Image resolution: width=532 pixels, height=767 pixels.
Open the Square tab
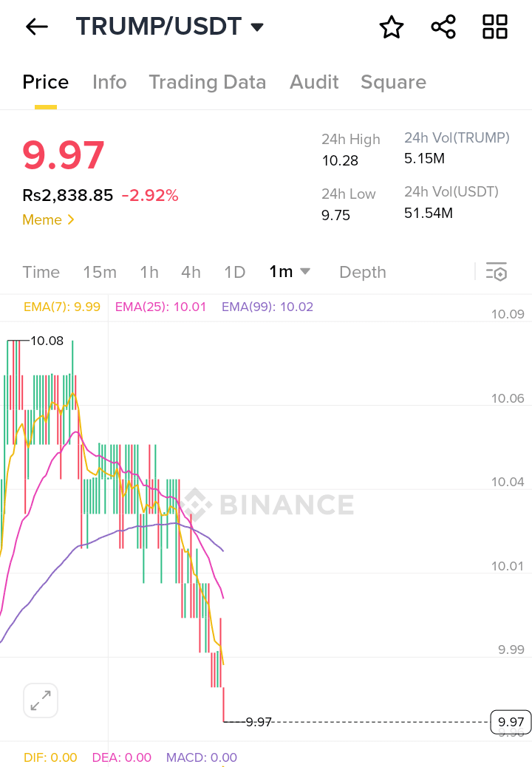[x=393, y=82]
